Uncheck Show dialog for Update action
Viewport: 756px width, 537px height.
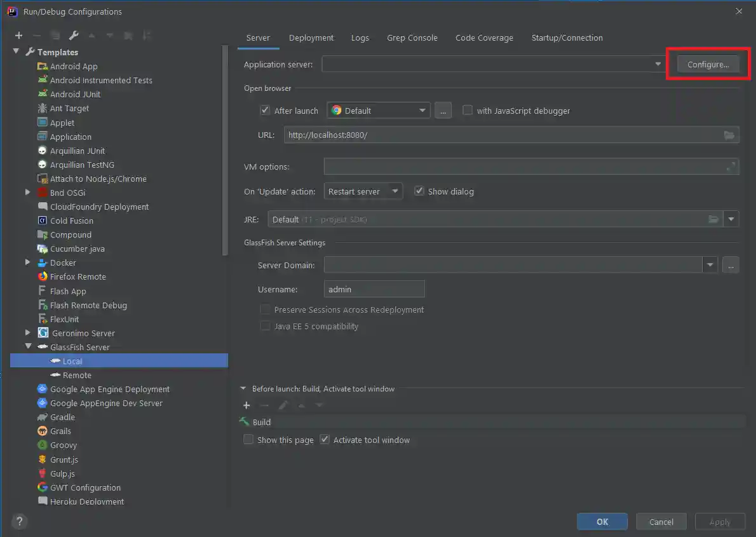coord(419,191)
